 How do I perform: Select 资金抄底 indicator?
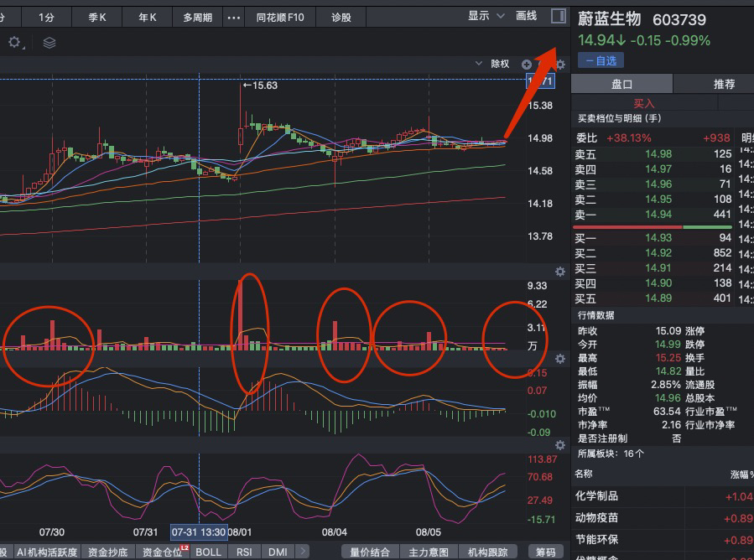(107, 552)
